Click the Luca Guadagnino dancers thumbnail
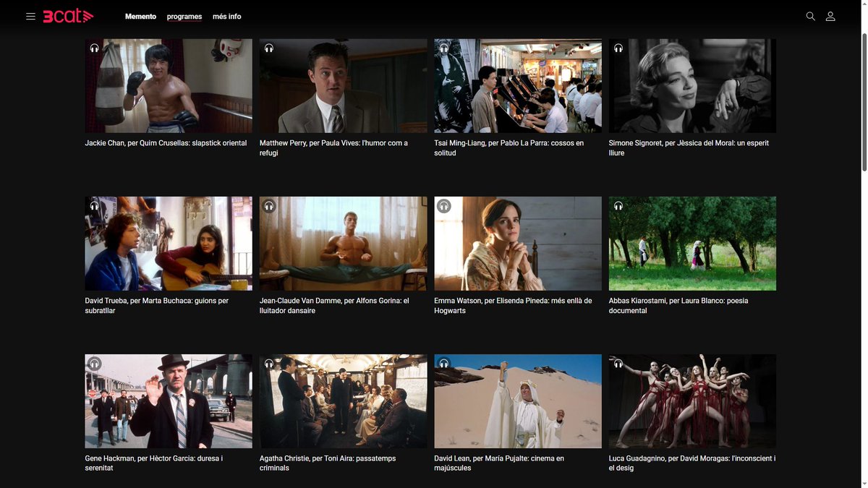Viewport: 868px width, 488px height. coord(692,401)
